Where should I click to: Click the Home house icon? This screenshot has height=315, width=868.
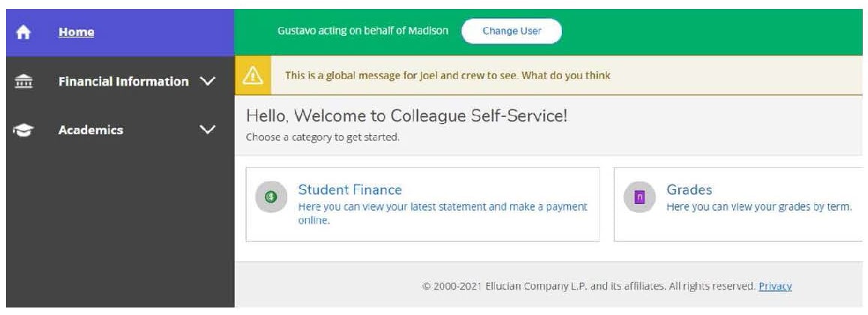click(23, 33)
